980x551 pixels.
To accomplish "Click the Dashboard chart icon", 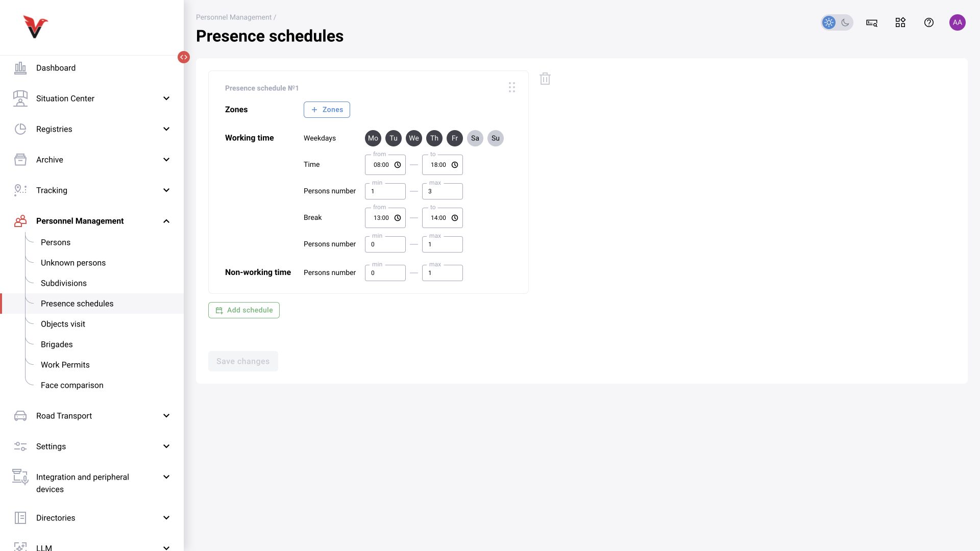I will point(20,68).
